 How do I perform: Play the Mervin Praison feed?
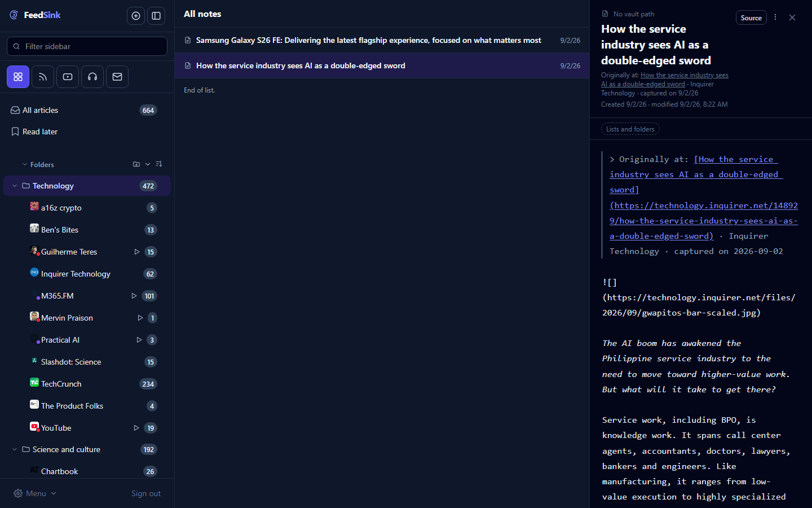140,318
